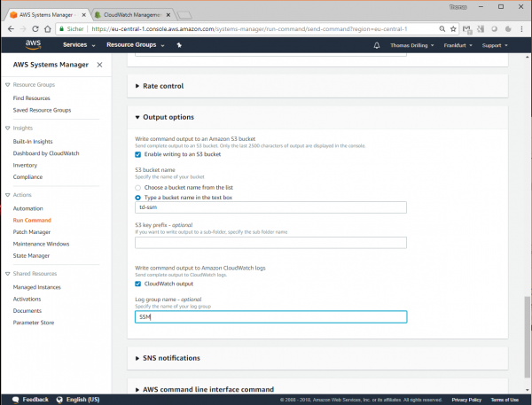The height and width of the screenshot is (405, 532).
Task: Click the Gmail extension icon
Action: point(467,29)
